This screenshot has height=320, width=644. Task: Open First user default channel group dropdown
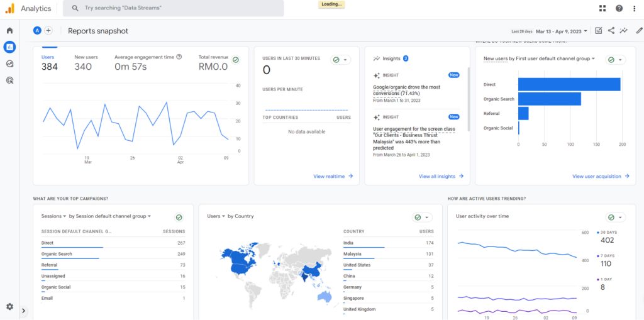[555, 58]
